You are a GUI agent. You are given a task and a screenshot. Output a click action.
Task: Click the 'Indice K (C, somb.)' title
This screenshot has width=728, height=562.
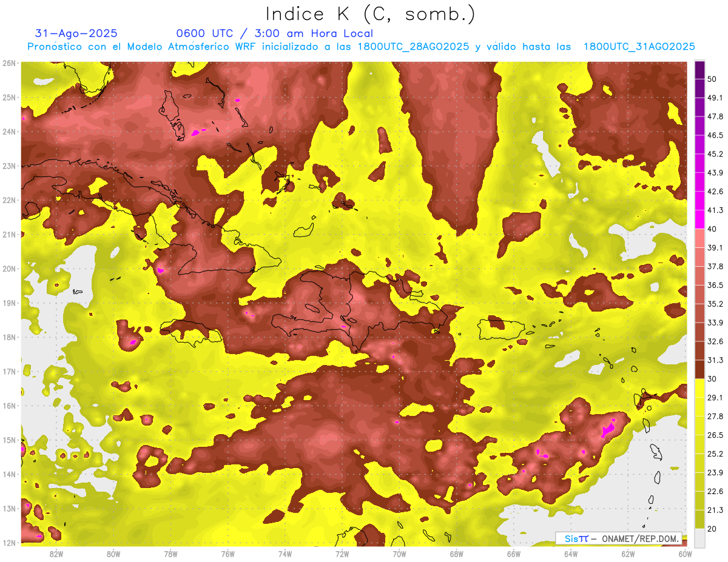pos(371,15)
